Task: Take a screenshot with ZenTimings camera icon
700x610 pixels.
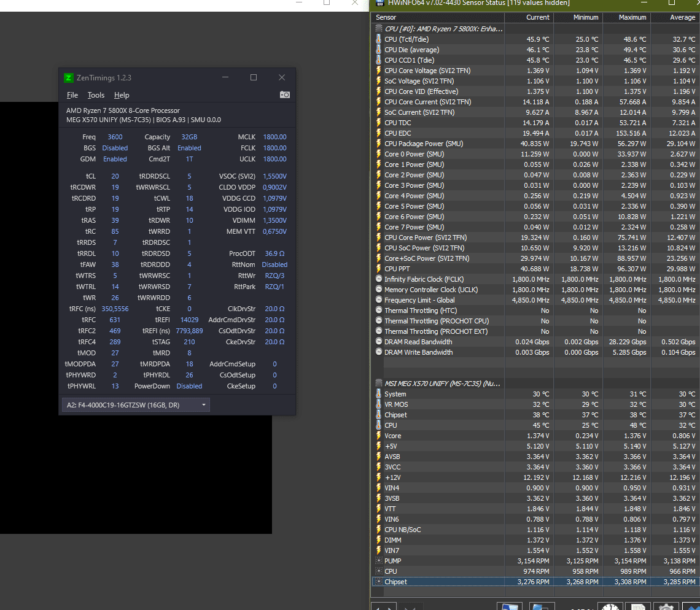Action: click(x=285, y=95)
